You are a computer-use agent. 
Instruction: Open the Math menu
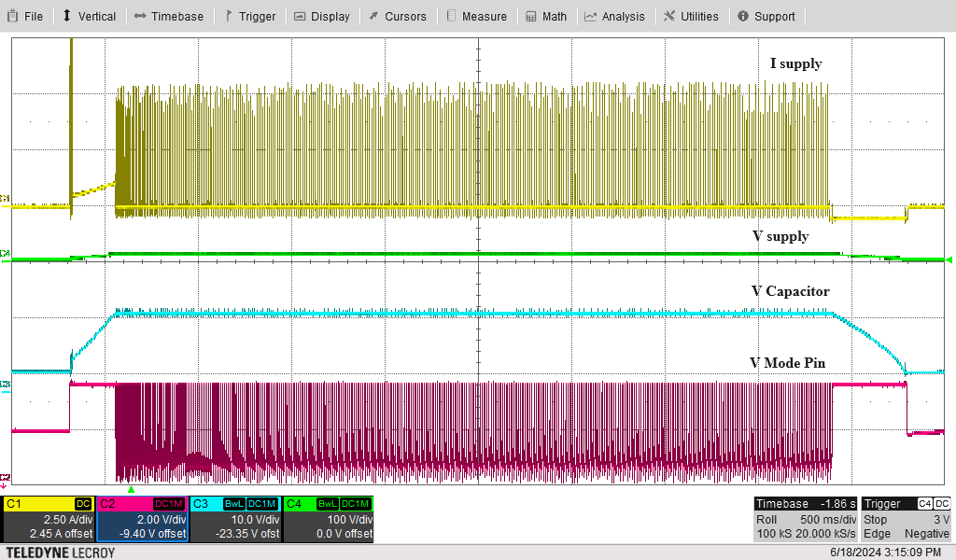coord(546,16)
